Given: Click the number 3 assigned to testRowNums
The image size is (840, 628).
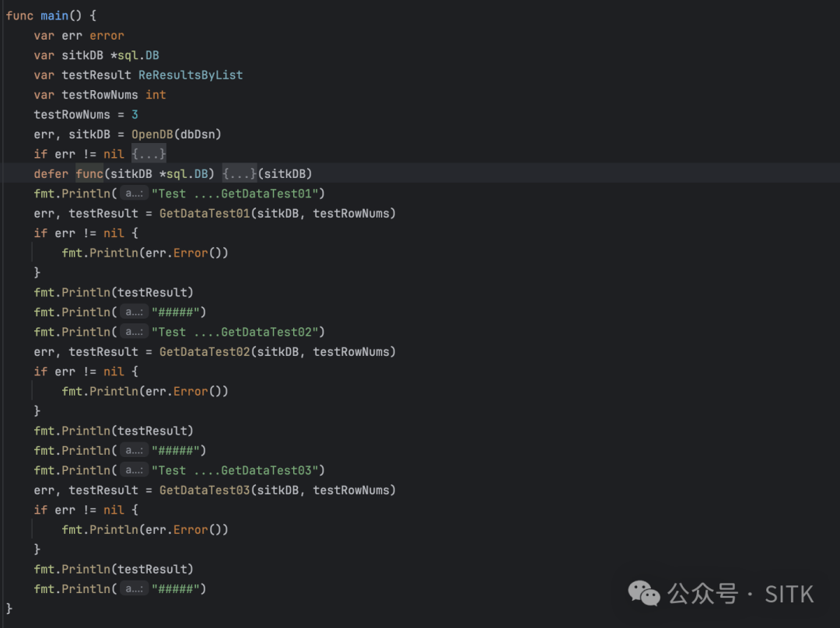Looking at the screenshot, I should pos(135,114).
